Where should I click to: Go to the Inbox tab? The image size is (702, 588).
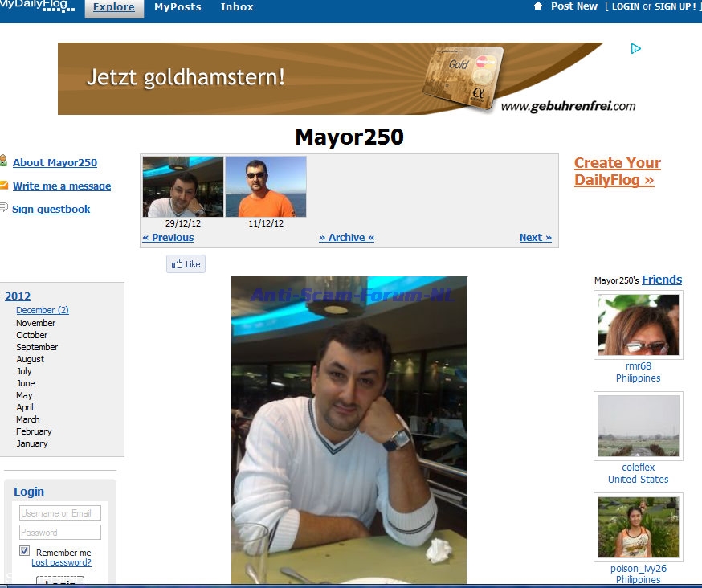[x=237, y=7]
